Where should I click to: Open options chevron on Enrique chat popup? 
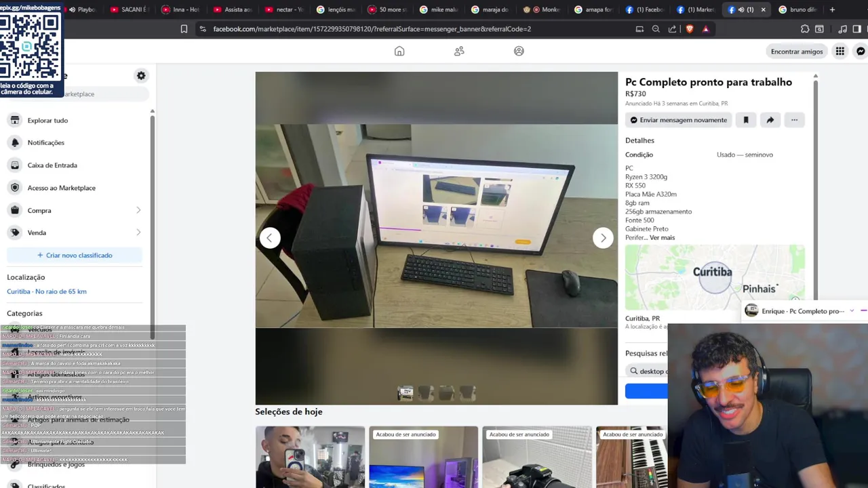pos(852,311)
